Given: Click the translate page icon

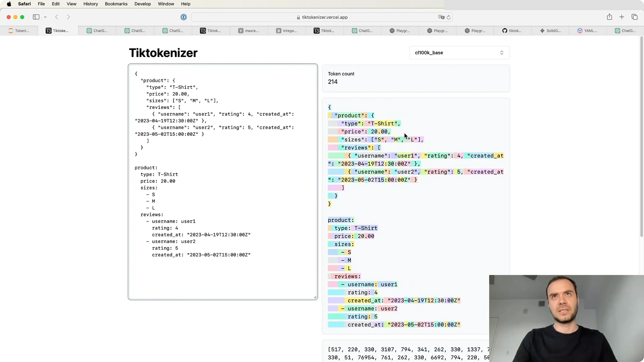Looking at the screenshot, I should (441, 17).
